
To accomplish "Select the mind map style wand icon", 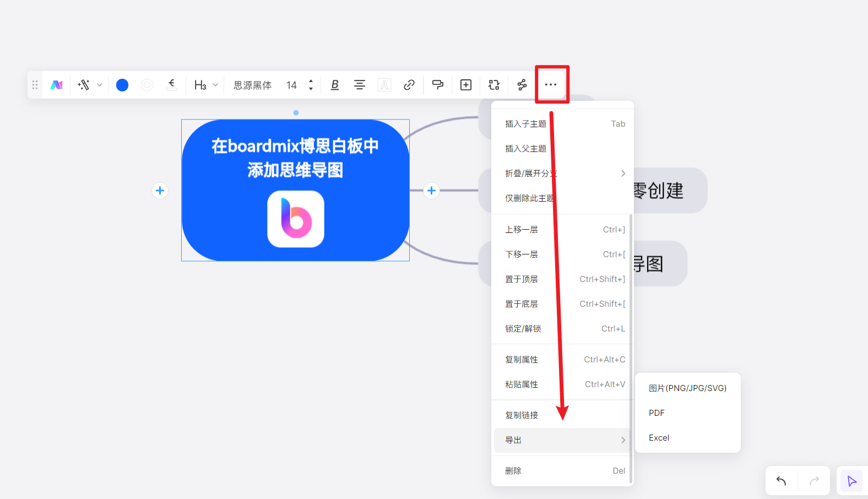I will 84,85.
